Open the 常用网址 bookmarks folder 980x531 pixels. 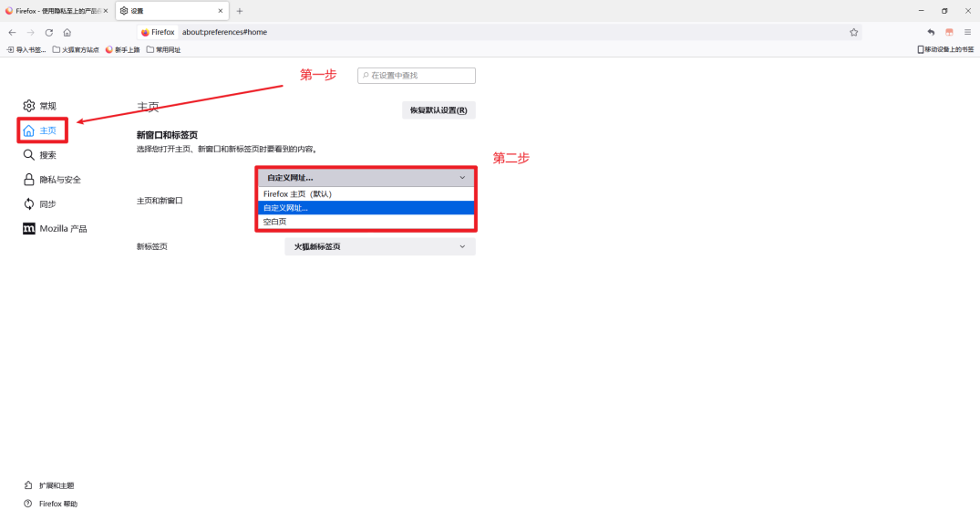click(164, 50)
